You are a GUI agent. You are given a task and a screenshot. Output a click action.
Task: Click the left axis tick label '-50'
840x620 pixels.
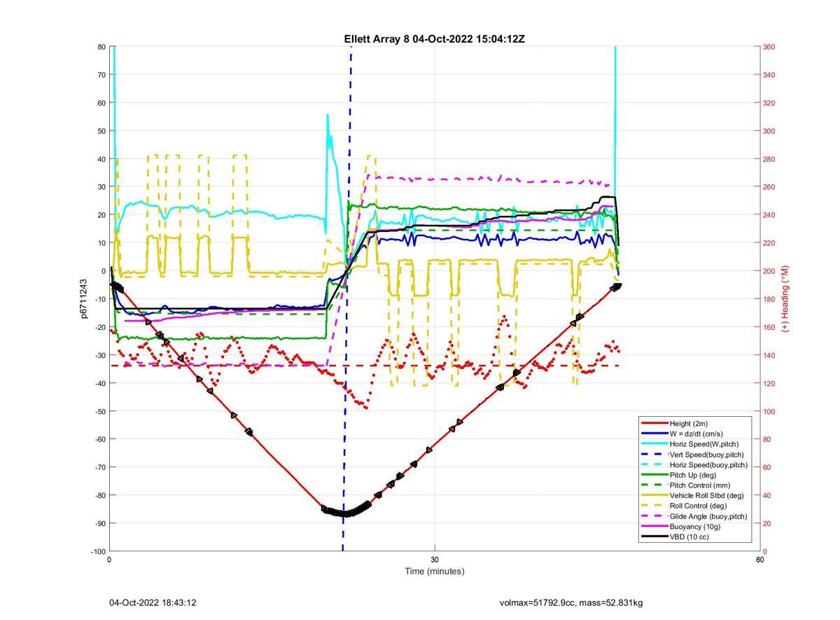point(99,411)
